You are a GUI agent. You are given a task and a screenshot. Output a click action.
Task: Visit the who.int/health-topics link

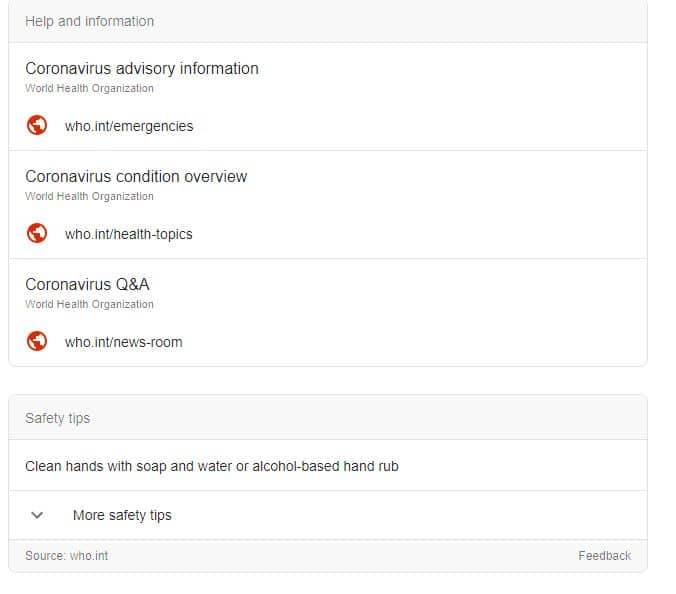click(129, 235)
